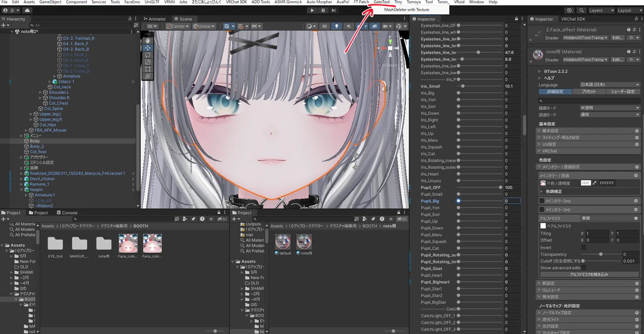Enable メインカラー2nd checkbox
The height and width of the screenshot is (334, 644).
pos(542,200)
